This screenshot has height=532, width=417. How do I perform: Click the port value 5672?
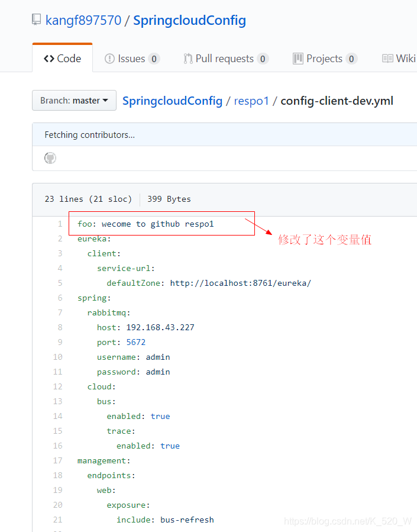point(135,342)
